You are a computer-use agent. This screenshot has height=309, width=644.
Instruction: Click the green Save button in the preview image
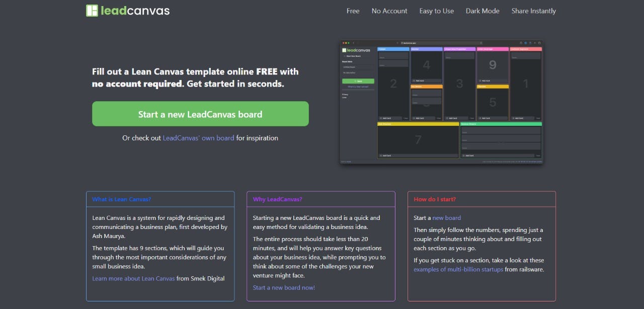click(358, 81)
